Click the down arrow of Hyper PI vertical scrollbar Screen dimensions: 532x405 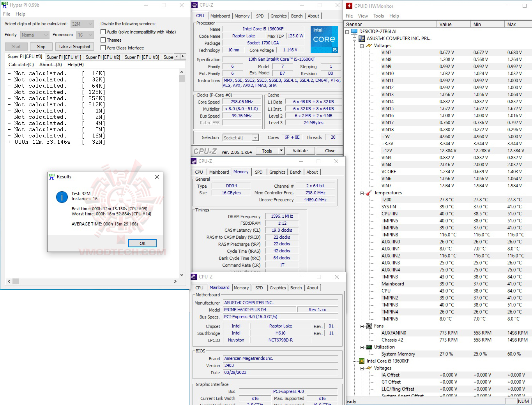pos(182,275)
